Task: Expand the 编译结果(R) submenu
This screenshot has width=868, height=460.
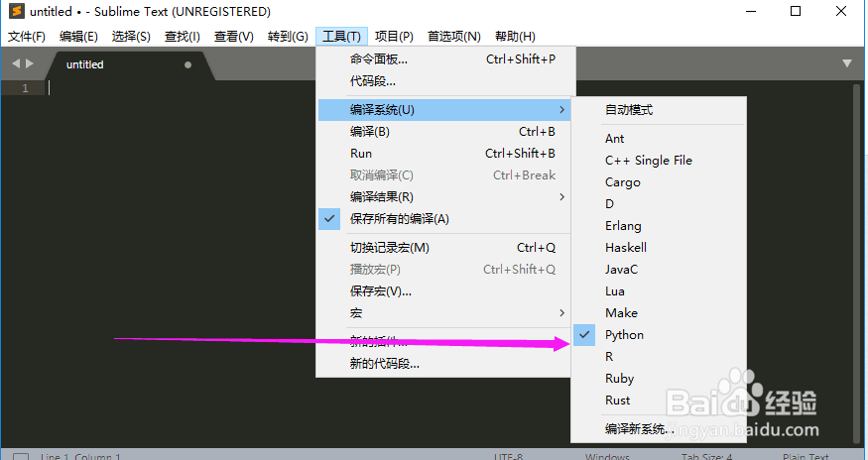Action: pyautogui.click(x=444, y=197)
